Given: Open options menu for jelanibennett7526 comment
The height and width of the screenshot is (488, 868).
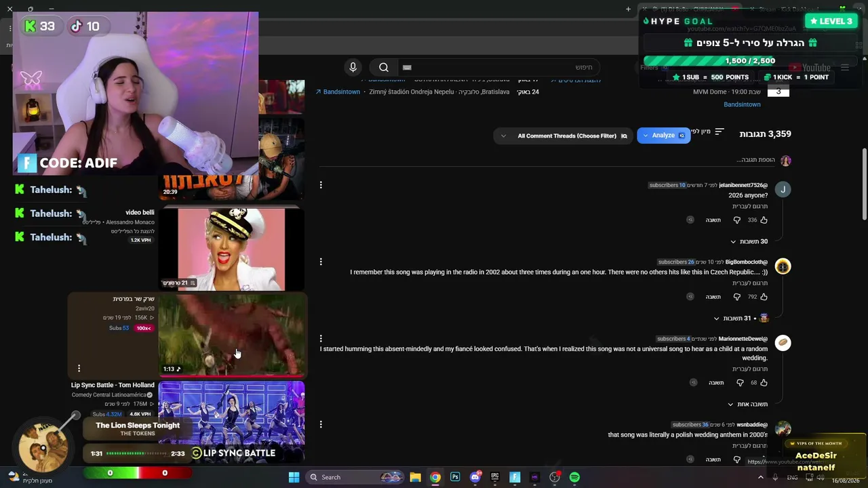Looking at the screenshot, I should 321,185.
